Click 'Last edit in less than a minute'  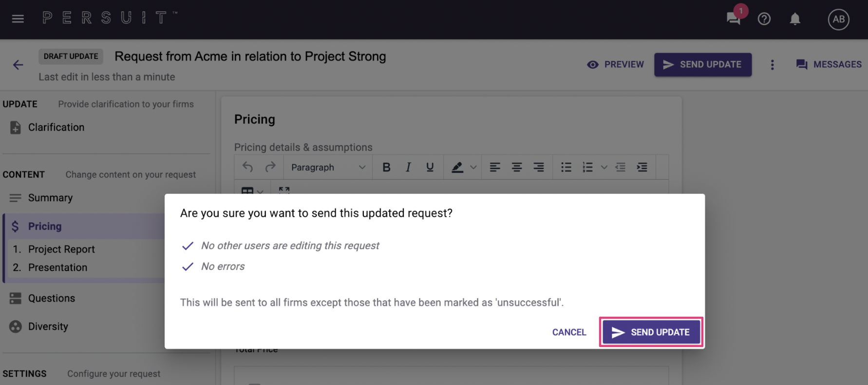pyautogui.click(x=107, y=77)
